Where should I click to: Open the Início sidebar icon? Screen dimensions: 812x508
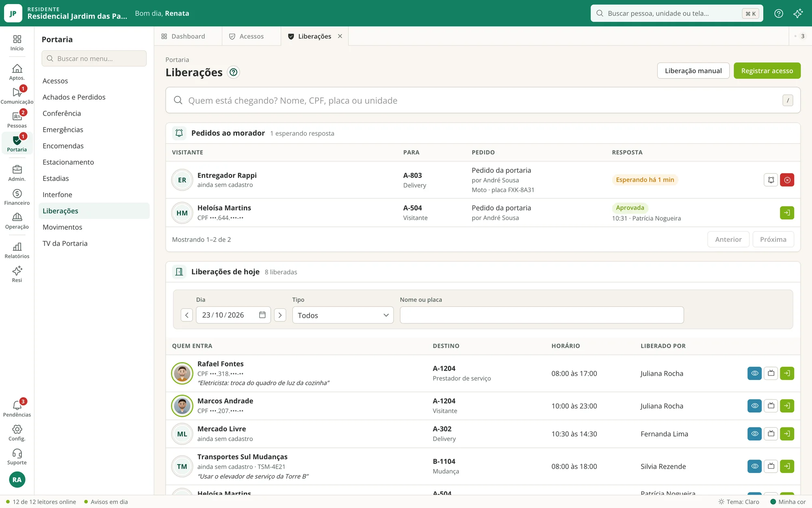pyautogui.click(x=17, y=43)
